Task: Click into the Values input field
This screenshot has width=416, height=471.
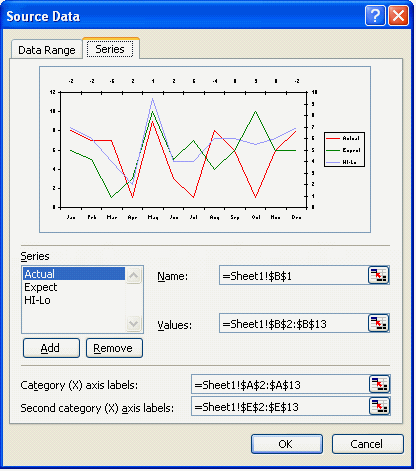Action: coord(294,323)
